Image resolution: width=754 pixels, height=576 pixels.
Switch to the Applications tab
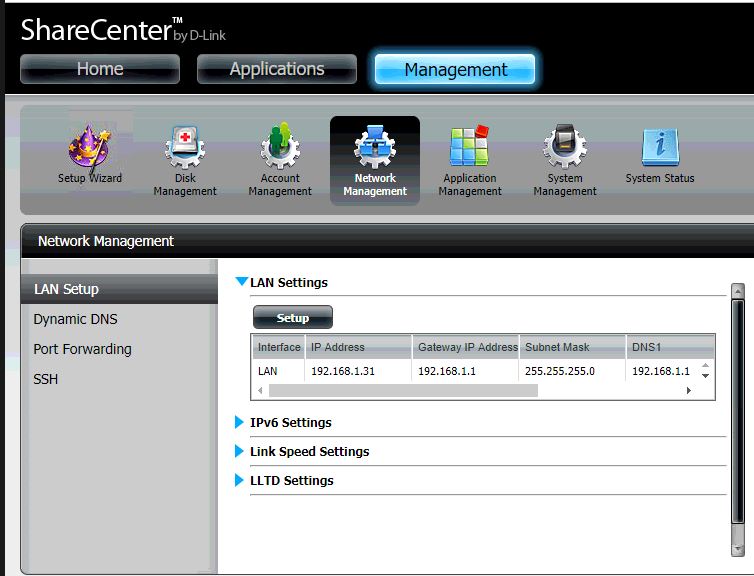point(277,69)
